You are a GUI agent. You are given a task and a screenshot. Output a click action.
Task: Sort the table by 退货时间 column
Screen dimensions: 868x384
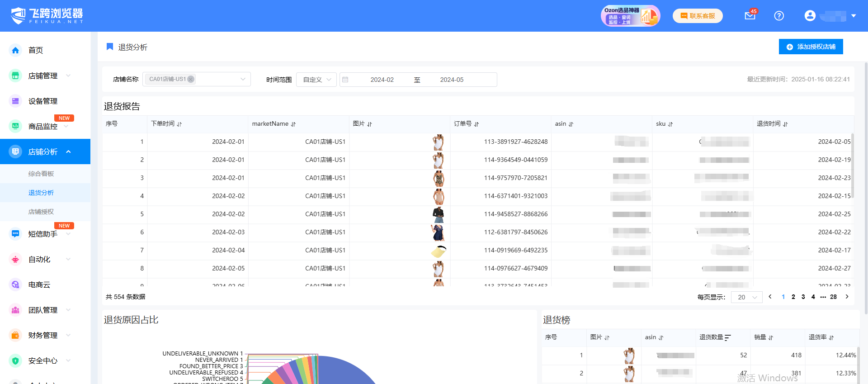(785, 124)
